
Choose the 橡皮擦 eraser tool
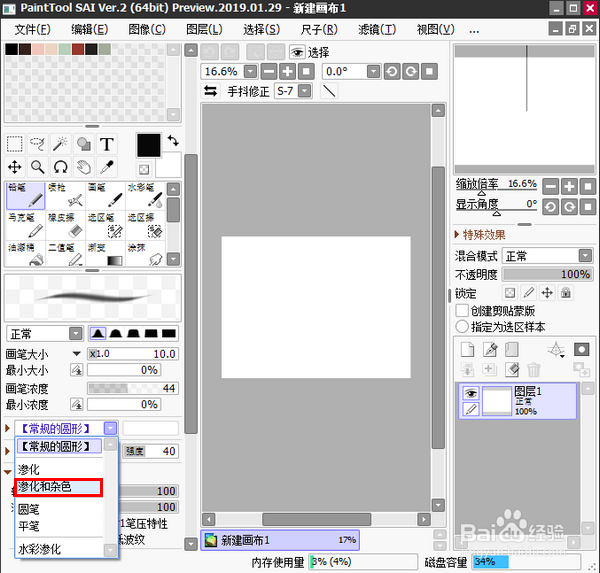point(65,225)
